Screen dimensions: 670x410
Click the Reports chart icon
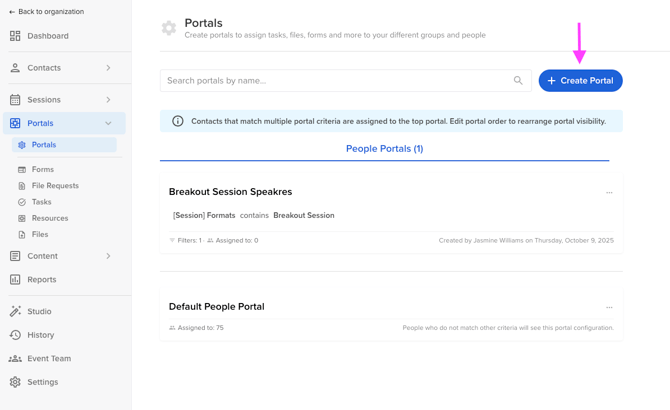coord(15,280)
